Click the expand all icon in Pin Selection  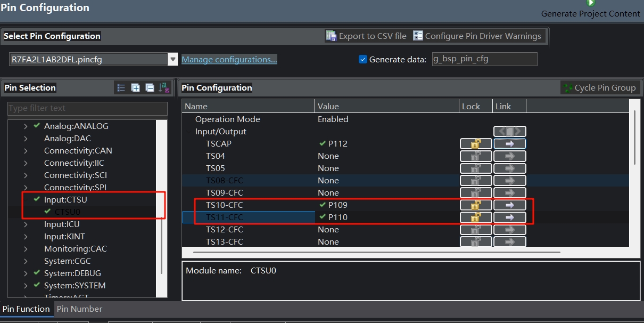point(136,88)
